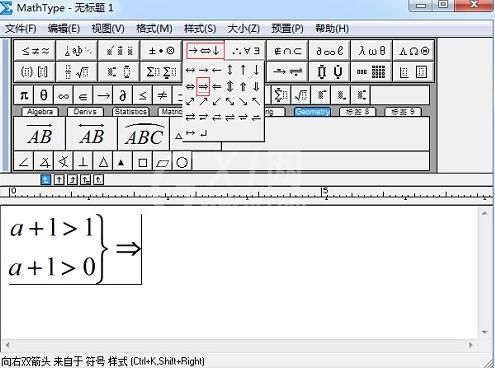This screenshot has width=495, height=368.
Task: Choose the maps-to arrow ↦ in palette
Action: coord(190,133)
